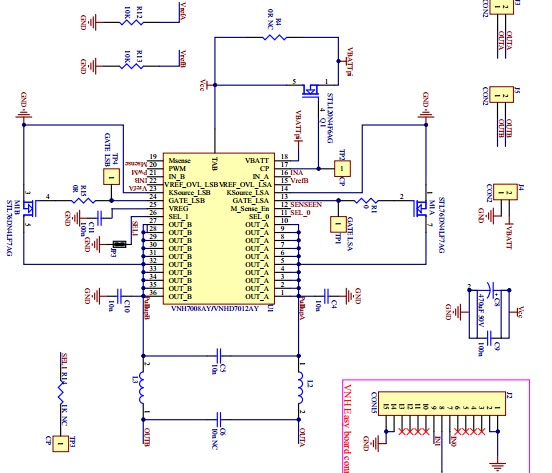Select capacitor C10 10n

click(119, 296)
